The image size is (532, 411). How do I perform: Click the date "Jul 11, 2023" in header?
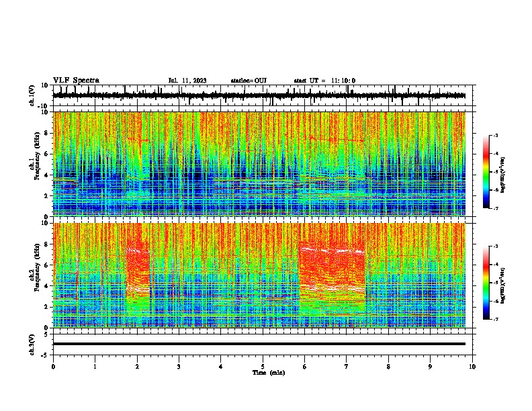187,81
